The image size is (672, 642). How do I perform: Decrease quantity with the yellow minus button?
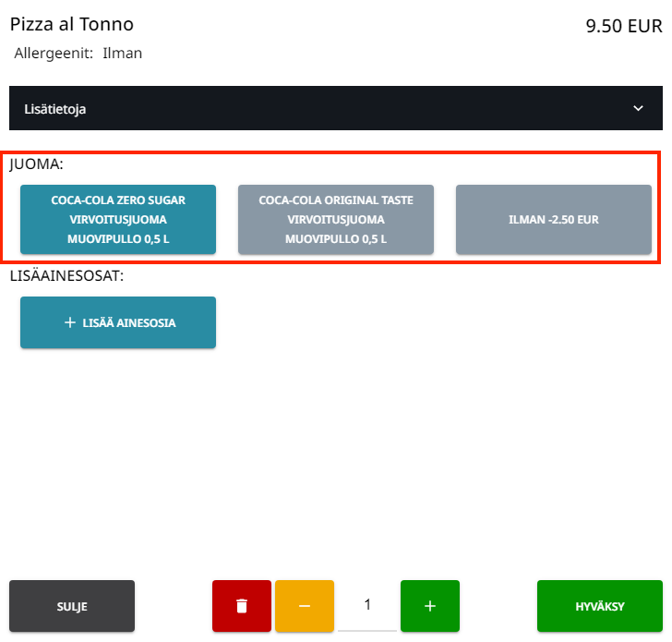click(305, 606)
